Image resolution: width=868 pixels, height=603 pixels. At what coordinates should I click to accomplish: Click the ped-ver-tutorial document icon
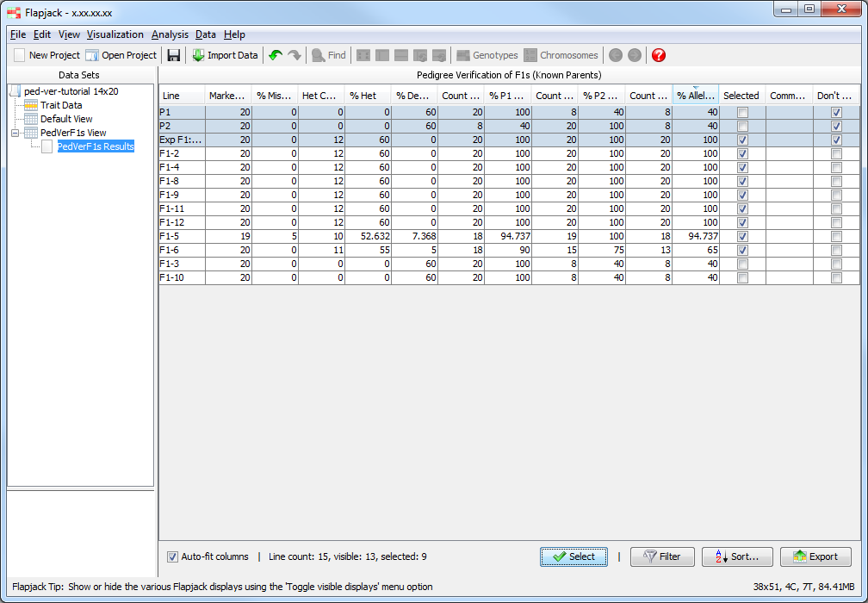[x=15, y=91]
